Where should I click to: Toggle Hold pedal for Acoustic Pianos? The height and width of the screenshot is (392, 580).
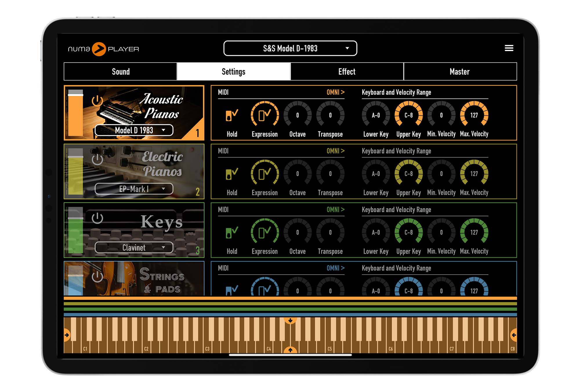tap(232, 115)
